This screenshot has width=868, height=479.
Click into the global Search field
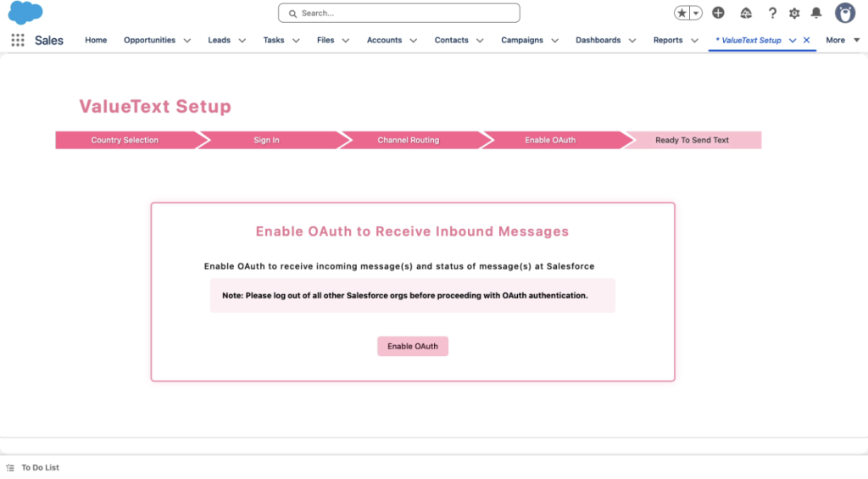click(x=398, y=13)
